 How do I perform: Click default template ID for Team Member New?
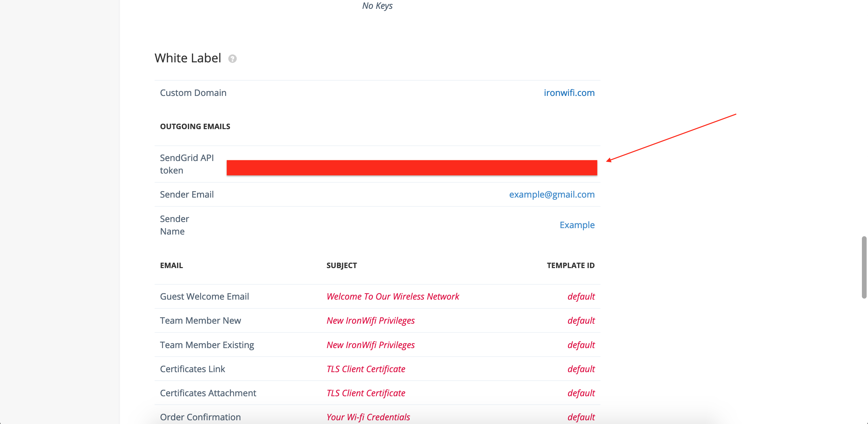[x=580, y=320]
